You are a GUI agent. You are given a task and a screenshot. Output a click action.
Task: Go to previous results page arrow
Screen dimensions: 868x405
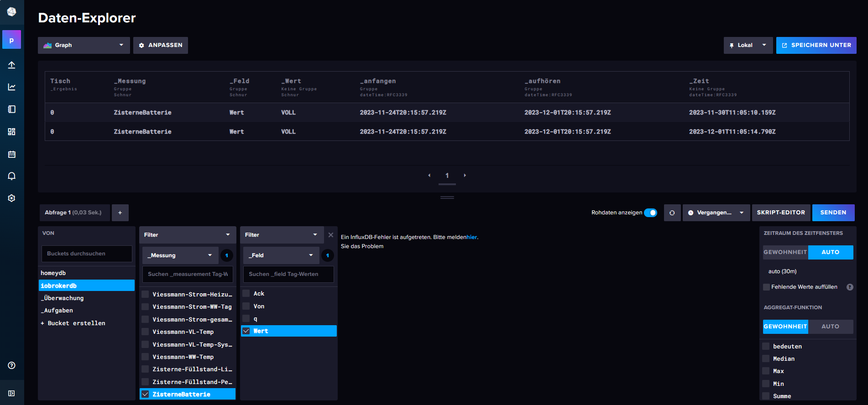429,175
